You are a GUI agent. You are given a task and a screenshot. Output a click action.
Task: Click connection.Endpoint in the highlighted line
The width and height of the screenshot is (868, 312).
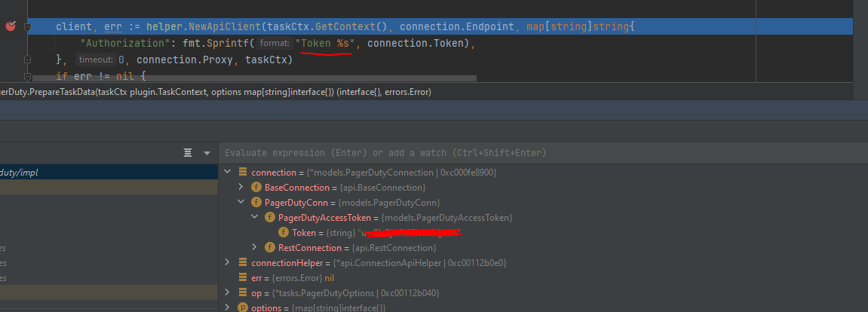pos(457,26)
